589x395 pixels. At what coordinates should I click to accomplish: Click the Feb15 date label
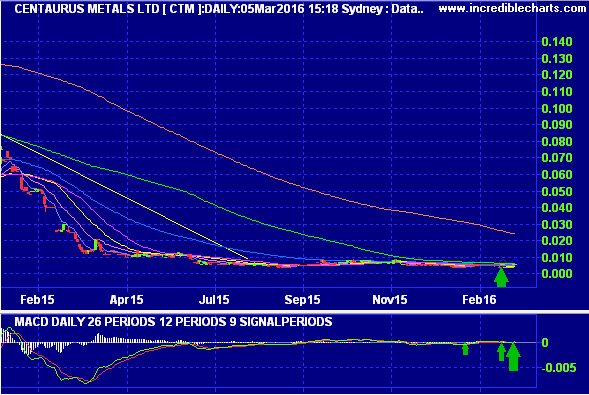point(37,300)
